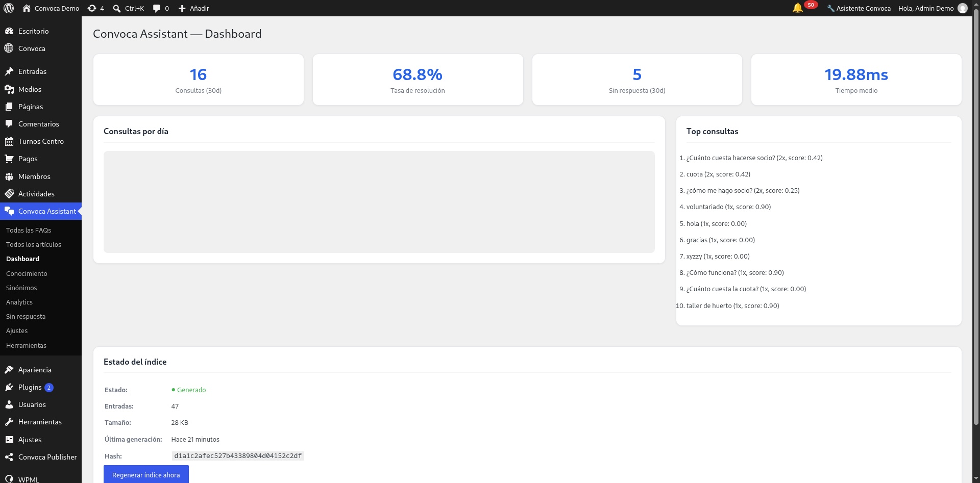980x483 pixels.
Task: Open Asistente Convoca in admin bar
Action: [x=859, y=8]
